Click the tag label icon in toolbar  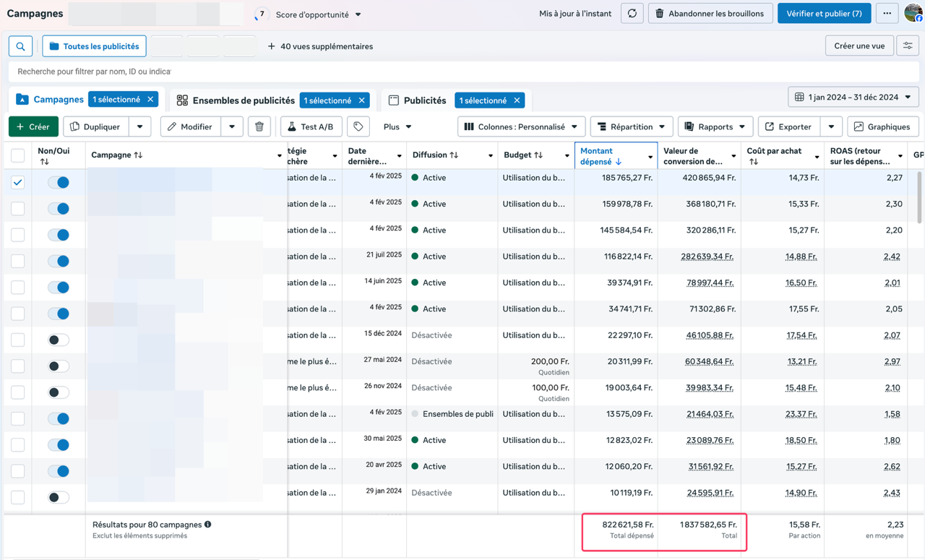pyautogui.click(x=358, y=126)
